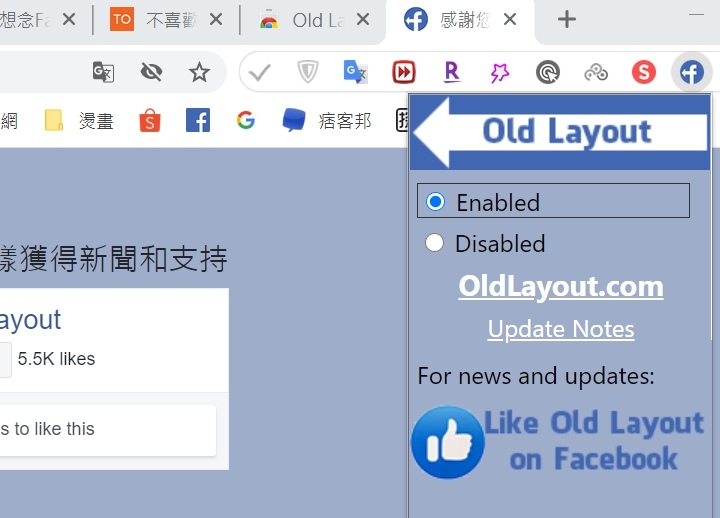Click the gray checkmark extension icon
720x518 pixels.
click(x=259, y=73)
